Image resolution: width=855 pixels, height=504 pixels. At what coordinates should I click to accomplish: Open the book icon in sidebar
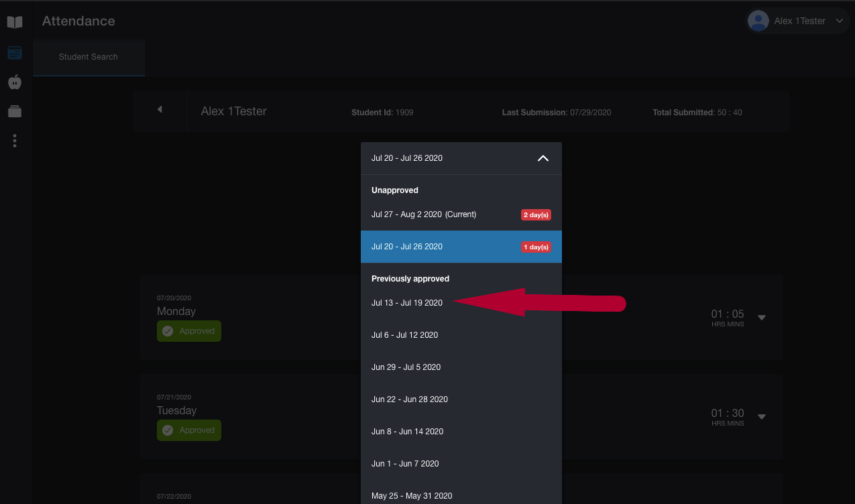coord(15,22)
